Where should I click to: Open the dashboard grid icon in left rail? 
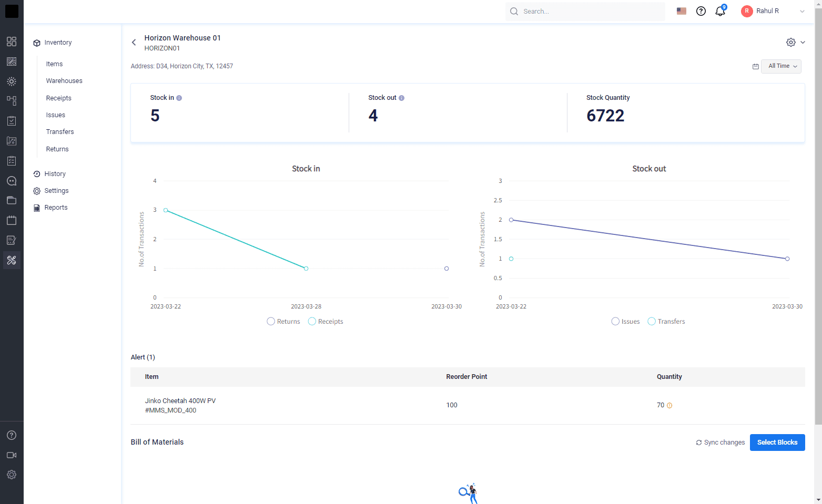click(12, 42)
